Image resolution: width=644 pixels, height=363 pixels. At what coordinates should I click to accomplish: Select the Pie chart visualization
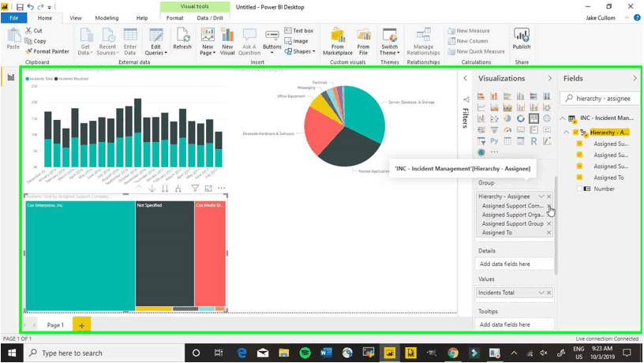point(507,118)
